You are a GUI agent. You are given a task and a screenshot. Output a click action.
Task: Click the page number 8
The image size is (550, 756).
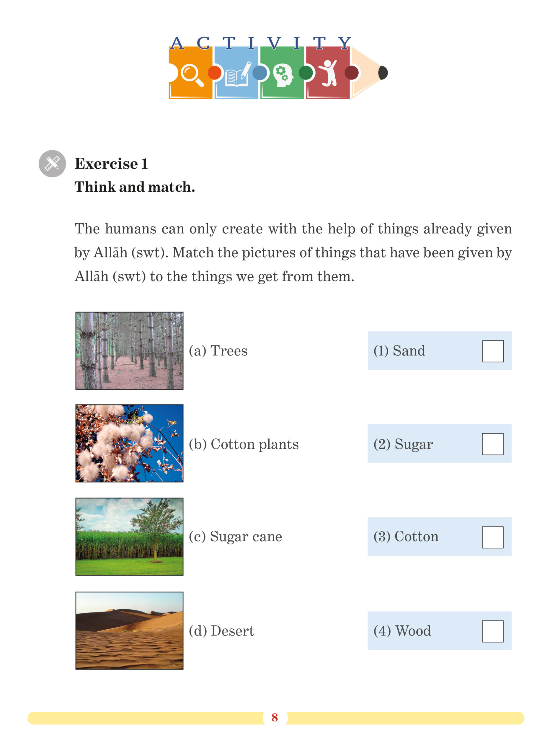(x=275, y=717)
